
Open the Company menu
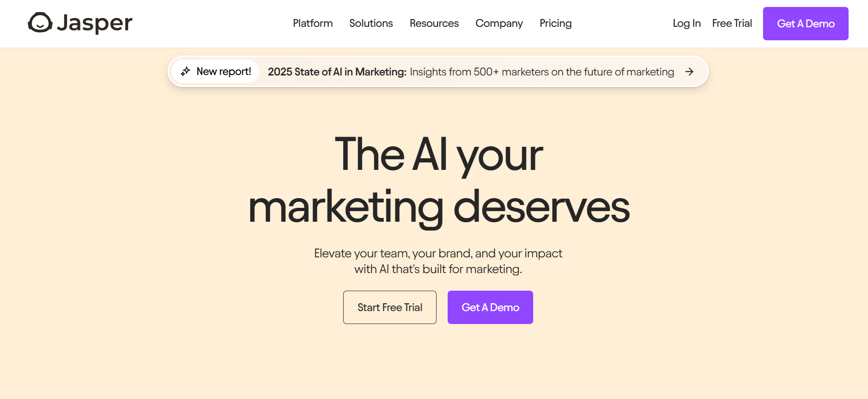tap(499, 24)
